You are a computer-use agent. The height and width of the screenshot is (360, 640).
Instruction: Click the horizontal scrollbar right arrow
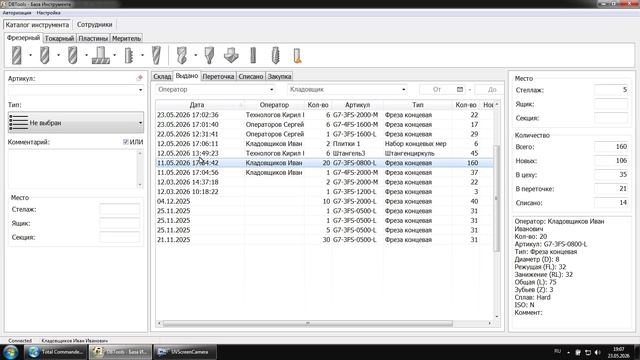489,323
